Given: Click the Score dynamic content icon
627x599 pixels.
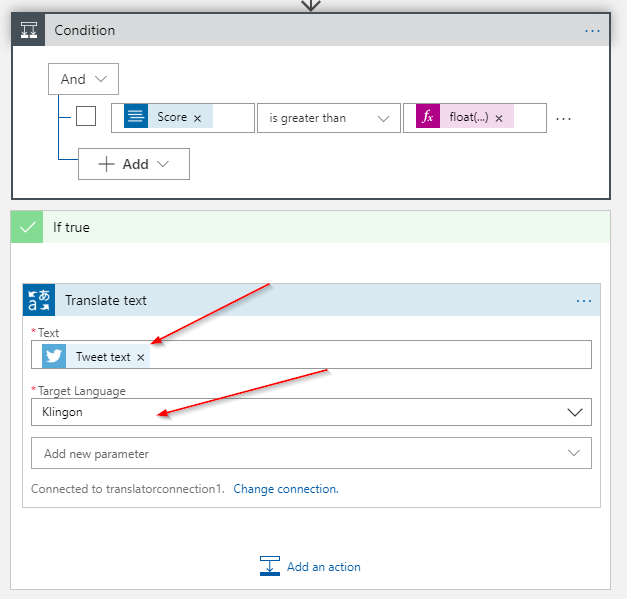Looking at the screenshot, I should click(x=136, y=117).
